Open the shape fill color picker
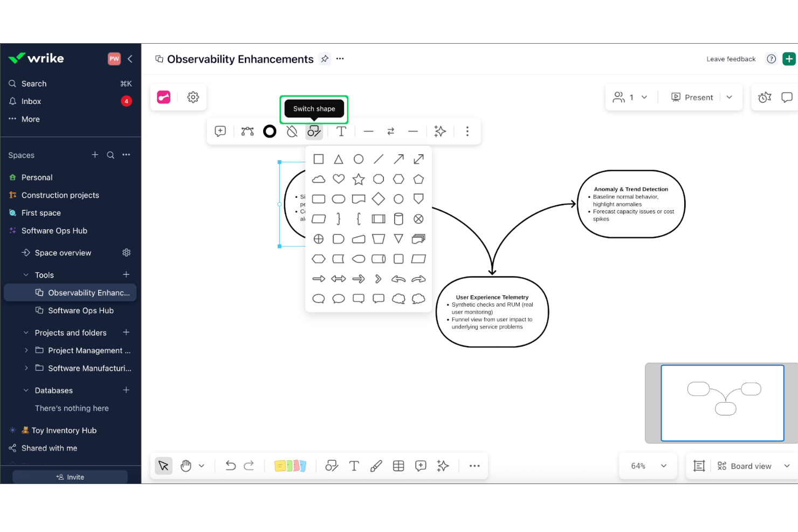 tap(292, 131)
